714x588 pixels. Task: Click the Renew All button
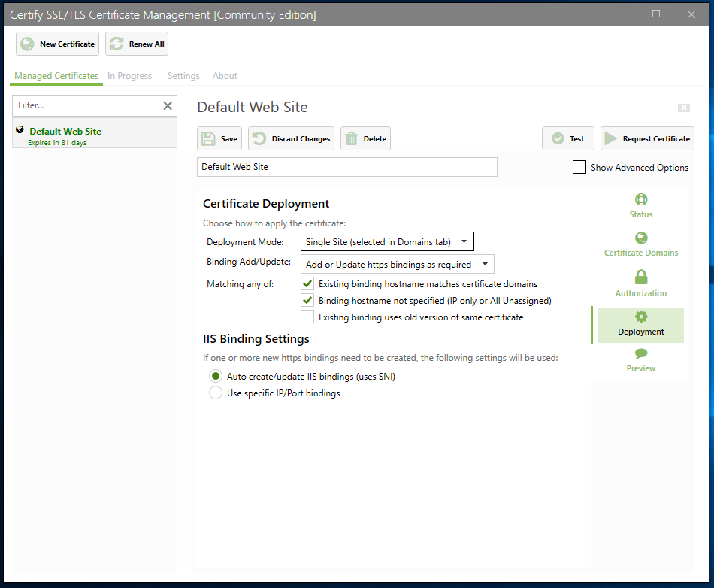[x=137, y=44]
